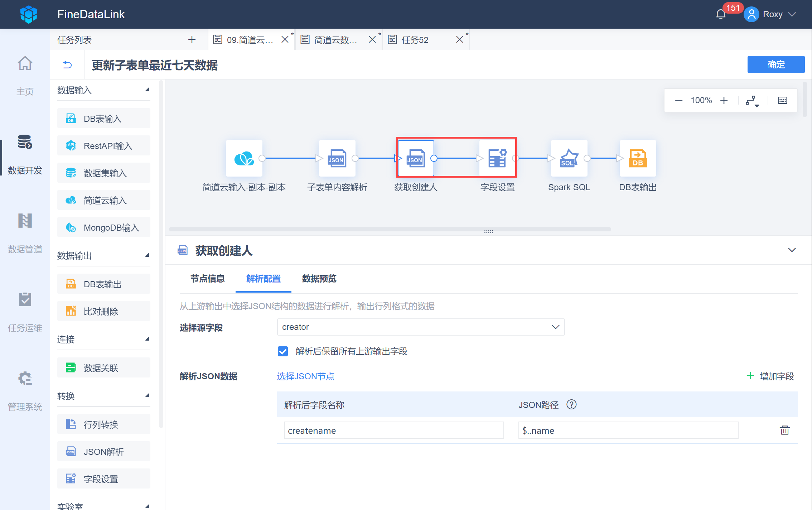Open the Roxy account dropdown arrow

click(x=792, y=14)
